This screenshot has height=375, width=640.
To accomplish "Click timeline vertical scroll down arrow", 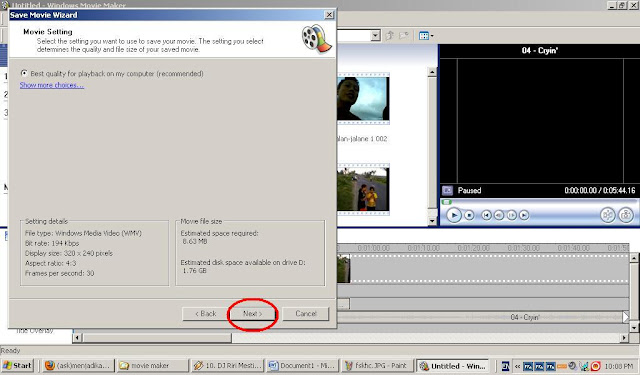I will coord(634,327).
